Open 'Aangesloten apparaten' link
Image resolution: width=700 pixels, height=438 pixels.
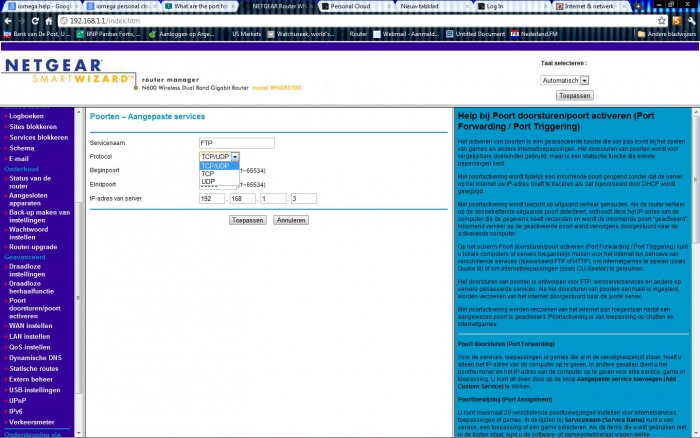[x=28, y=199]
